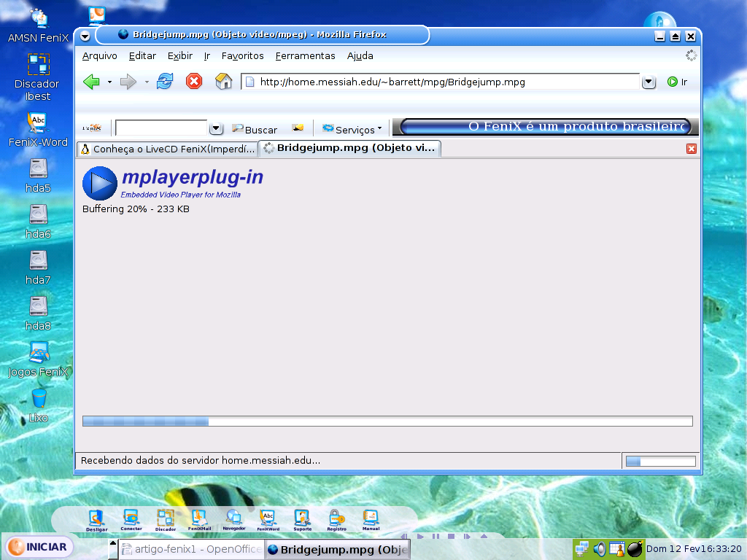Click the FeniX produto brasileiro banner
The image size is (747, 560).
pyautogui.click(x=545, y=127)
